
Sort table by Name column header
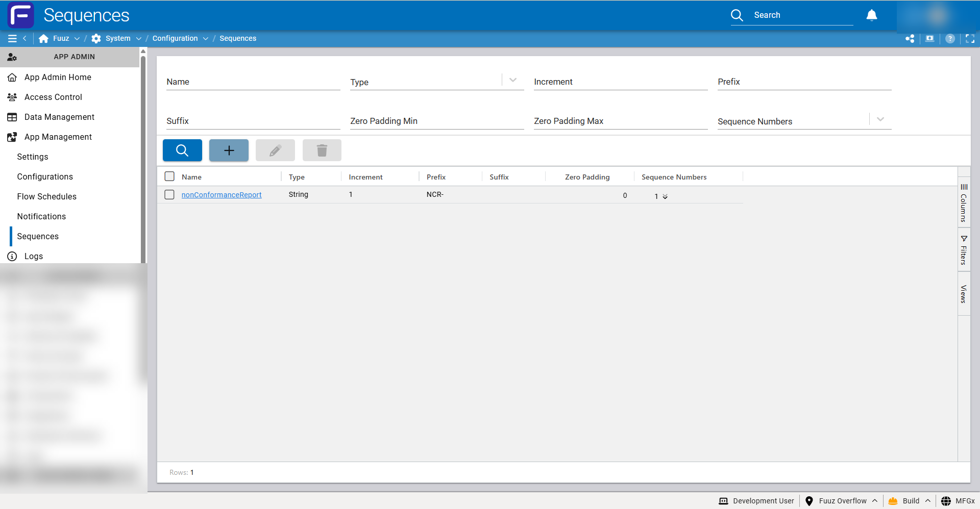click(x=191, y=177)
